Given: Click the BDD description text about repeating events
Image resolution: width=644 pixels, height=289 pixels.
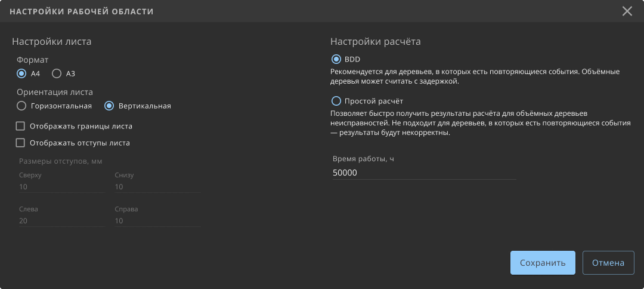Looking at the screenshot, I should [x=475, y=76].
